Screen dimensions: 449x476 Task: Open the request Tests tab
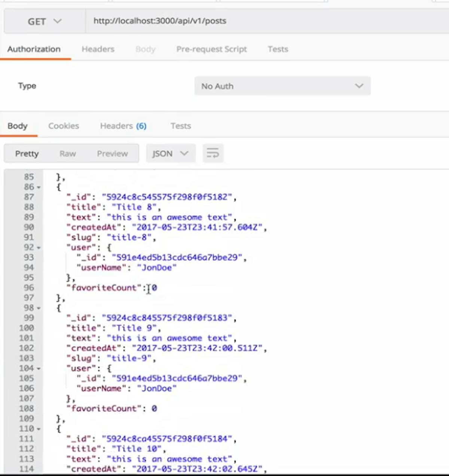[x=278, y=49]
